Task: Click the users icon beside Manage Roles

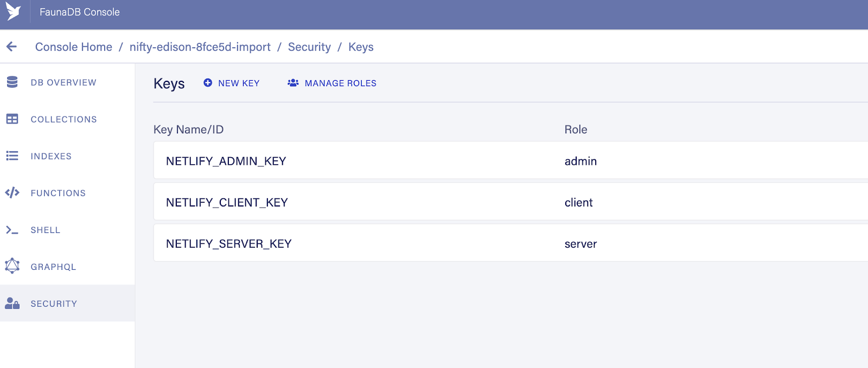Action: [x=293, y=82]
